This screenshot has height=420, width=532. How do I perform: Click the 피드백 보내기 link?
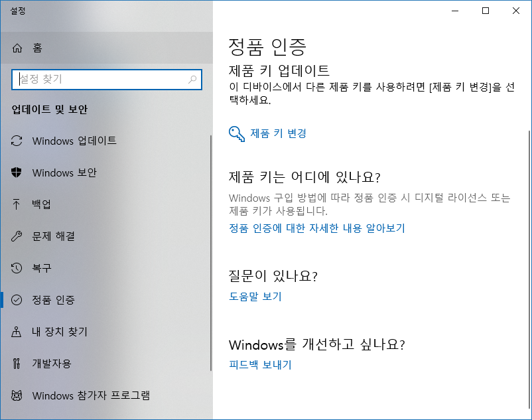click(260, 365)
